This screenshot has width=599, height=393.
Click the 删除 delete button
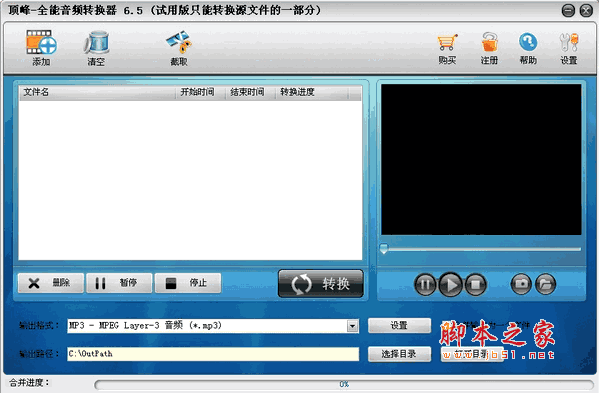[x=50, y=283]
